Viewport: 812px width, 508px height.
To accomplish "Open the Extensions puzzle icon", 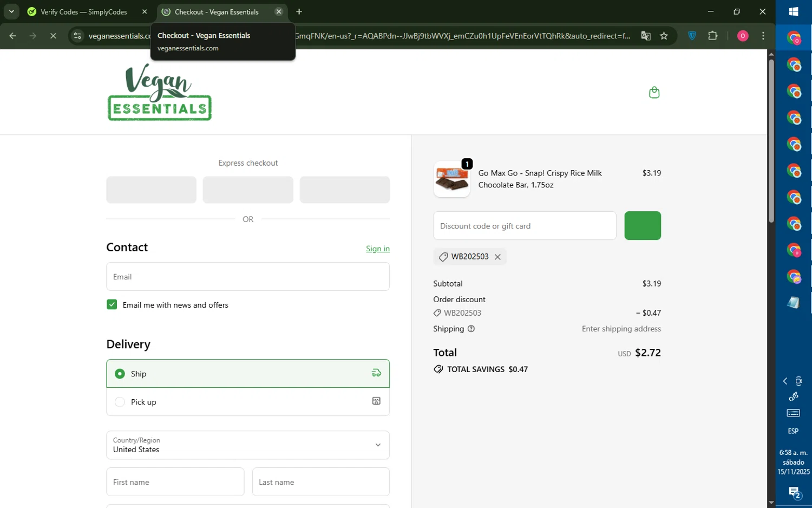I will click(x=713, y=36).
